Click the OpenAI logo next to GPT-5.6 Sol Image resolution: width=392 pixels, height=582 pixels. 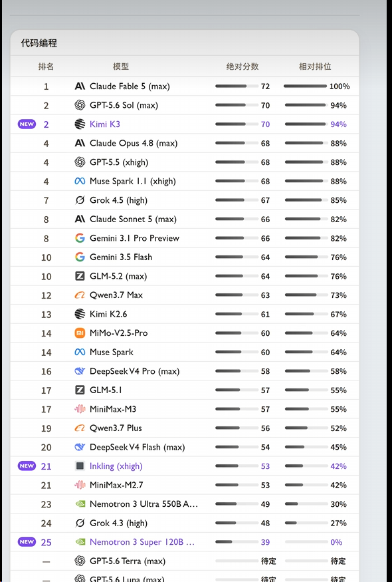pyautogui.click(x=80, y=105)
